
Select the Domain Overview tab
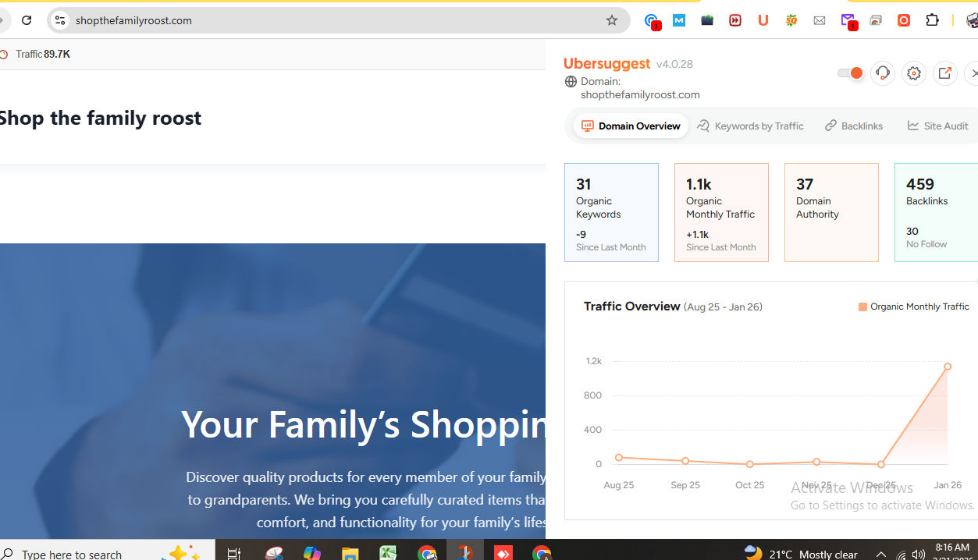coord(631,126)
